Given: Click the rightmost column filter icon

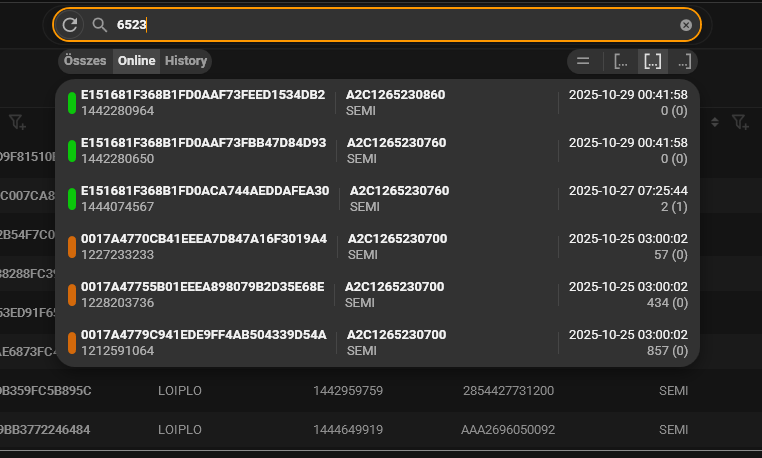Looking at the screenshot, I should tap(739, 122).
